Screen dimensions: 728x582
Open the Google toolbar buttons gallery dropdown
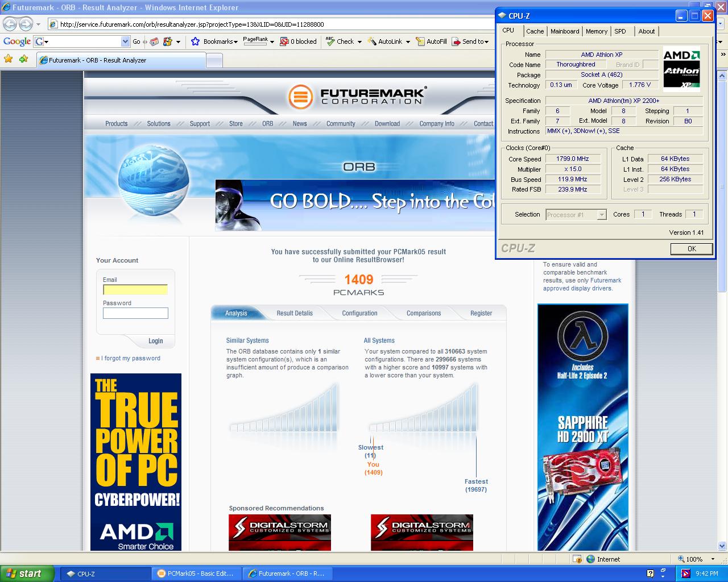click(x=178, y=41)
